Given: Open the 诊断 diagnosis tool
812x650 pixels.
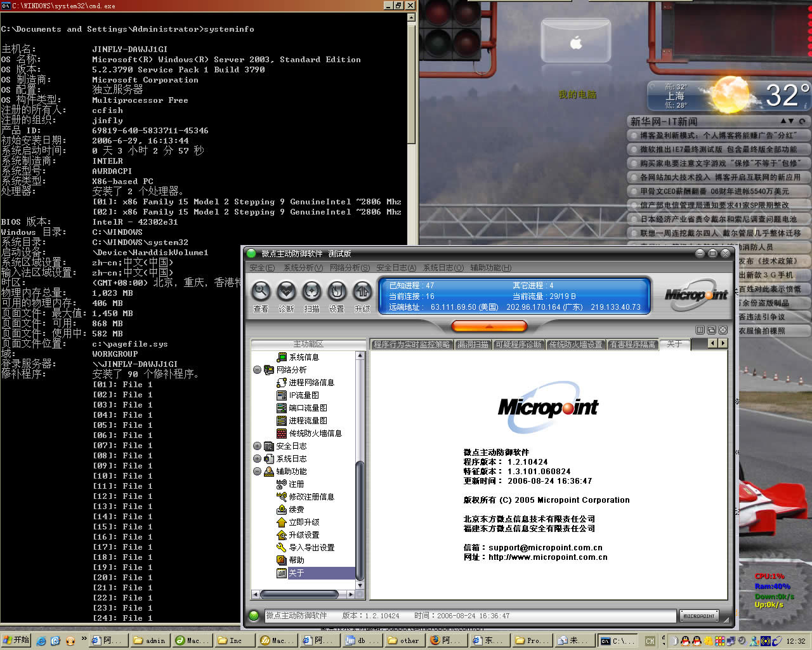Looking at the screenshot, I should tap(286, 292).
